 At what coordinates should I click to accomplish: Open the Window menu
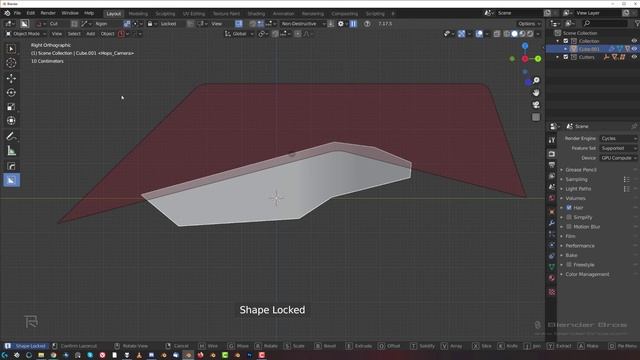pos(70,13)
